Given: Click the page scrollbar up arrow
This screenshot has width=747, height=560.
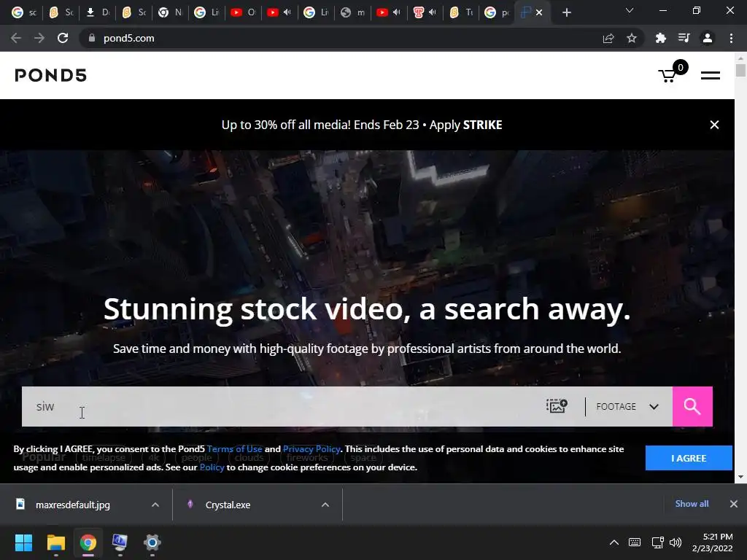Looking at the screenshot, I should click(x=740, y=58).
